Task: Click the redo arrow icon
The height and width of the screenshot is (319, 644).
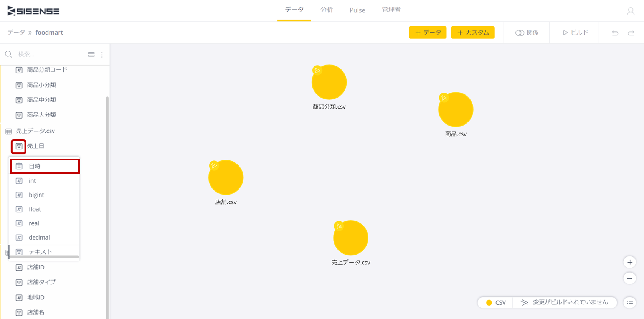Action: pos(631,33)
